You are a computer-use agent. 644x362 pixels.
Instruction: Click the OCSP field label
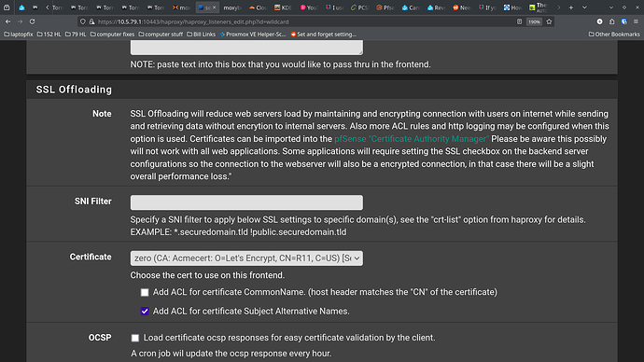point(100,338)
